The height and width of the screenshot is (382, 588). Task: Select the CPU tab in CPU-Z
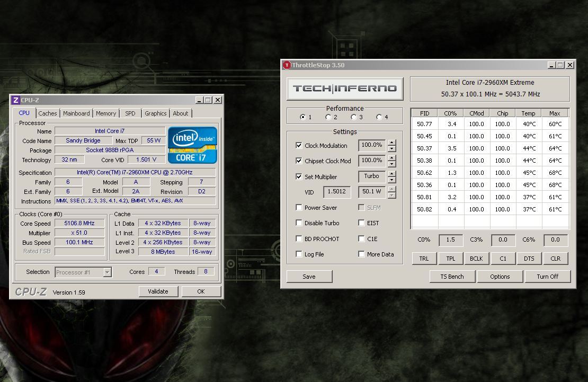24,113
